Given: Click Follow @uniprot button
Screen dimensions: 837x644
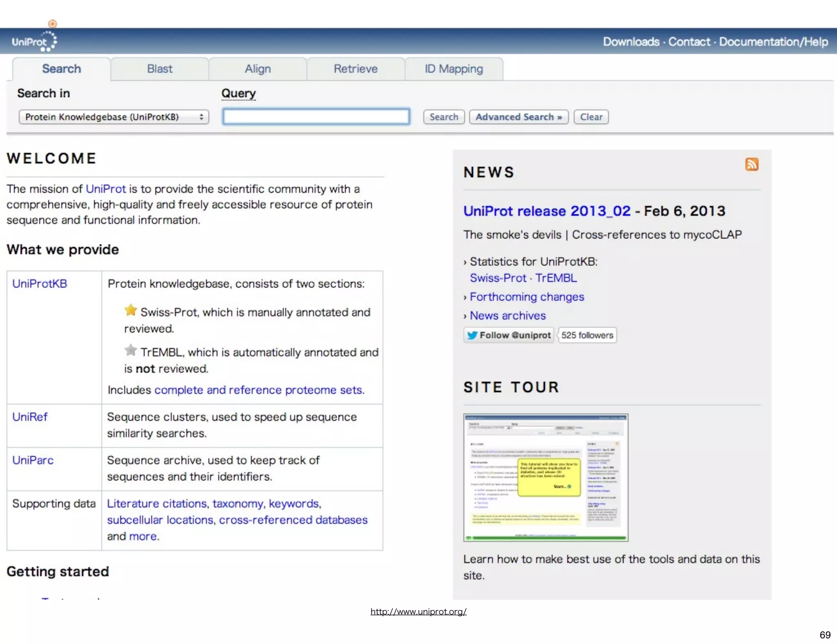Looking at the screenshot, I should click(x=508, y=335).
